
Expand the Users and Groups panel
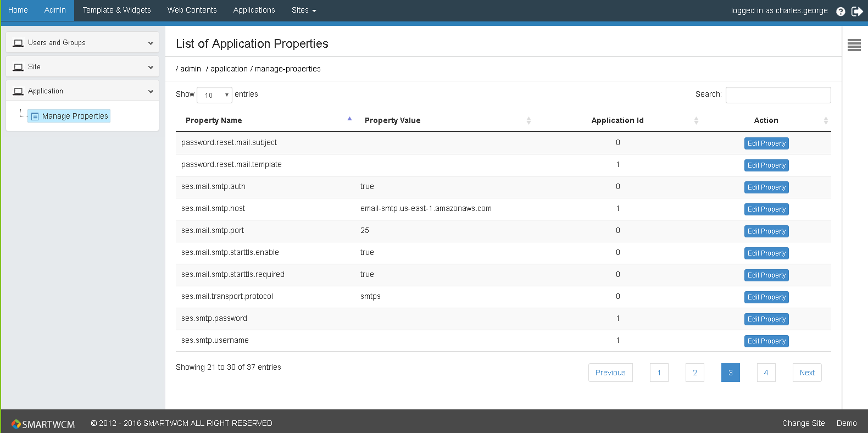[x=151, y=43]
